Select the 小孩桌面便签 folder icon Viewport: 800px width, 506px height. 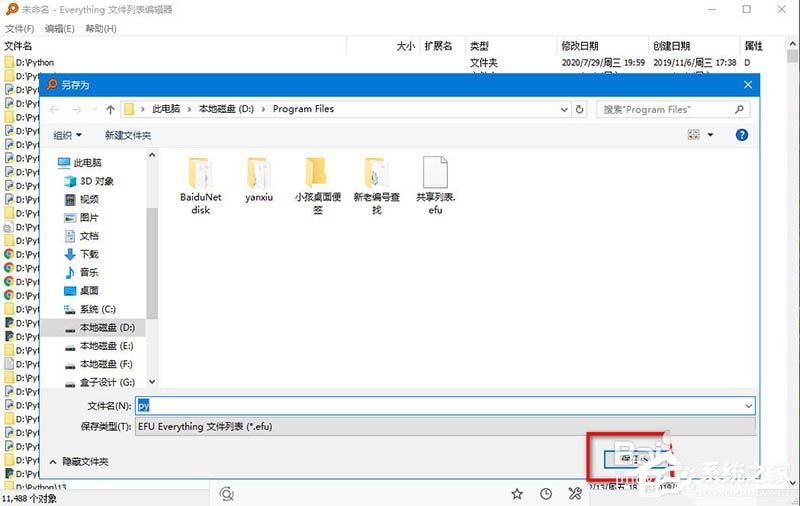(x=317, y=174)
